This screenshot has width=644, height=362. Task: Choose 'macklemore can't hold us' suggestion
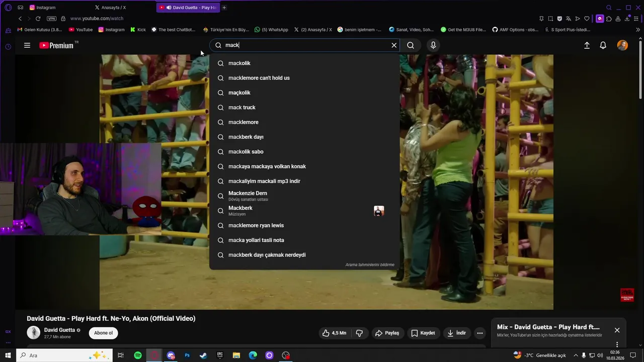pos(304,78)
